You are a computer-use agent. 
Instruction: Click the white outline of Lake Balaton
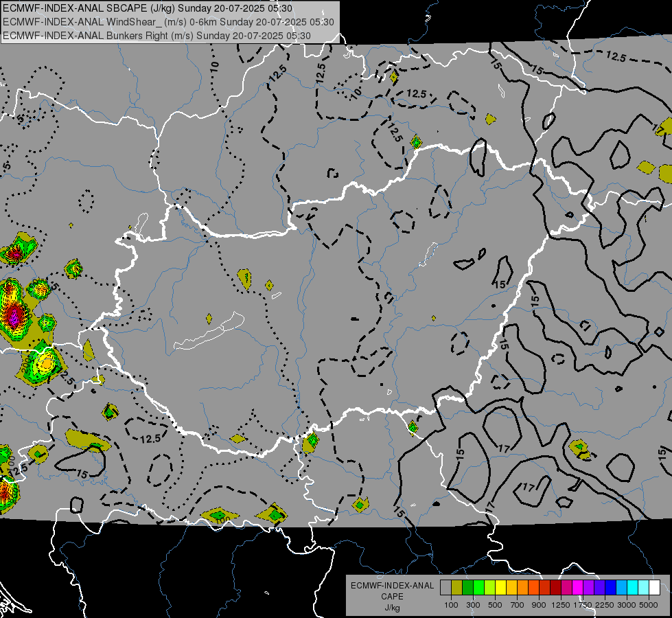tap(209, 333)
